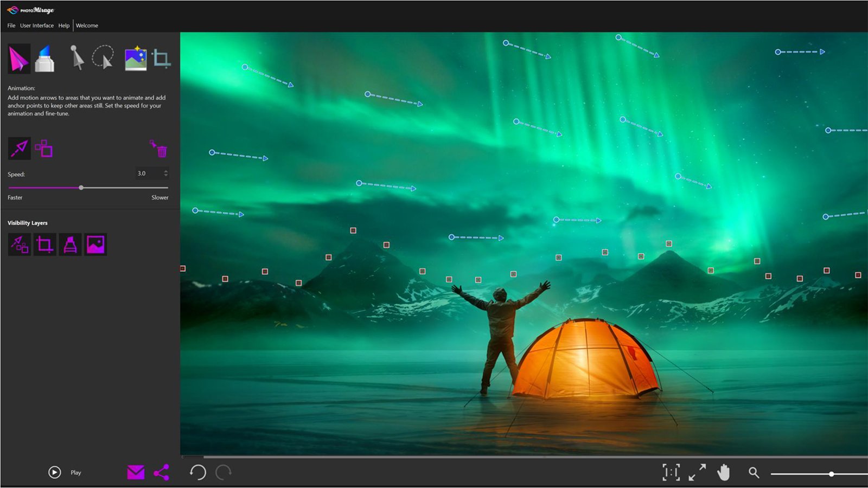Image resolution: width=868 pixels, height=488 pixels.
Task: Decrease speed with the down stepper arrow
Action: (166, 176)
